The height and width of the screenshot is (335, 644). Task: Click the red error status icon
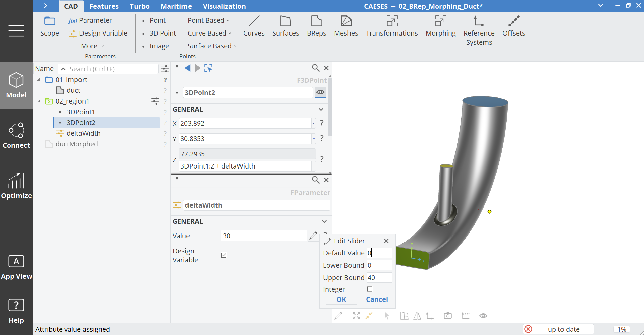(x=528, y=329)
